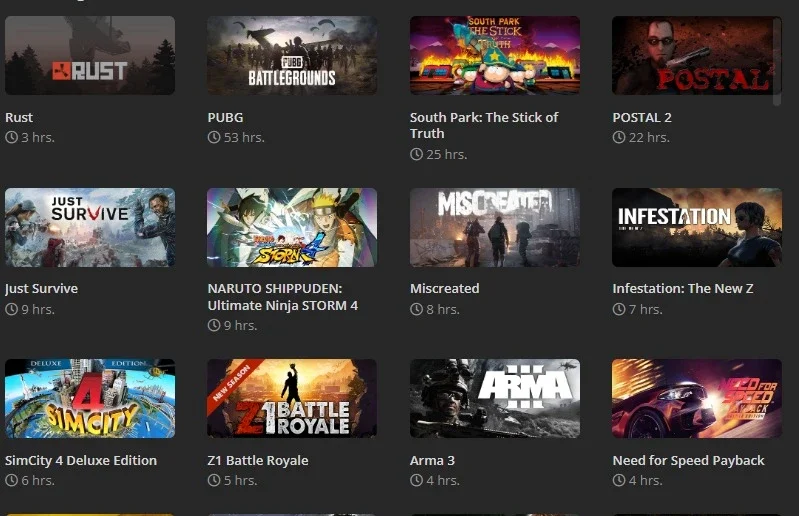Click 'NARUTO SHIPPUDEN: Ultimate Ninja STORM 4' title
799x516 pixels.
point(283,297)
